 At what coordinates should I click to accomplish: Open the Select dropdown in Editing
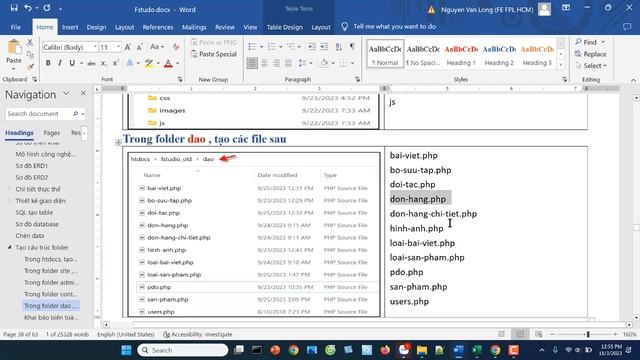pyautogui.click(x=591, y=66)
